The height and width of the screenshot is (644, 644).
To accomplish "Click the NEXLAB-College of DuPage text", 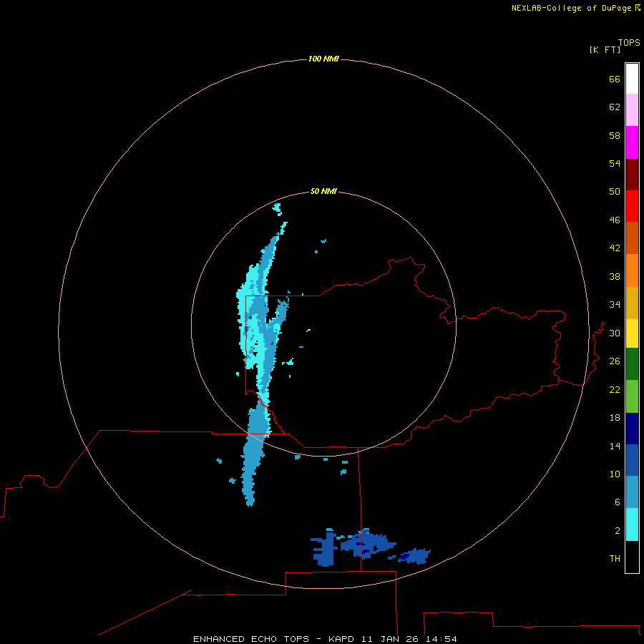I will coord(571,8).
